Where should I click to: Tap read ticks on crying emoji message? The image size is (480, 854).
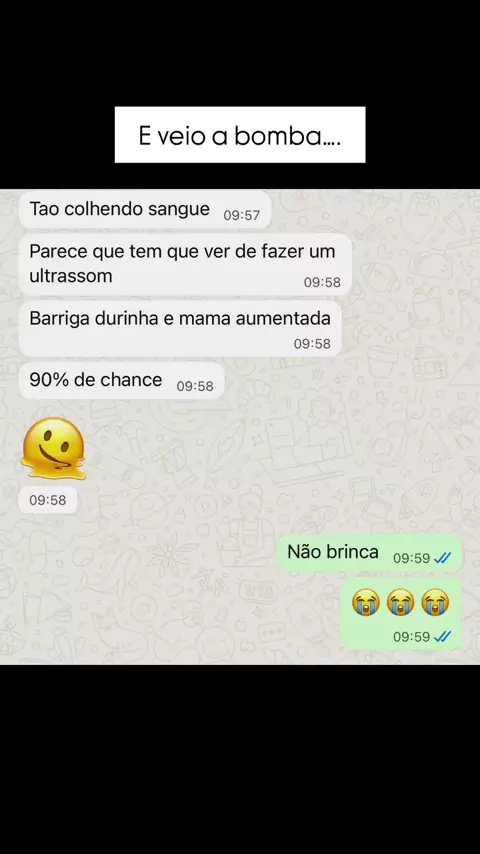point(442,637)
